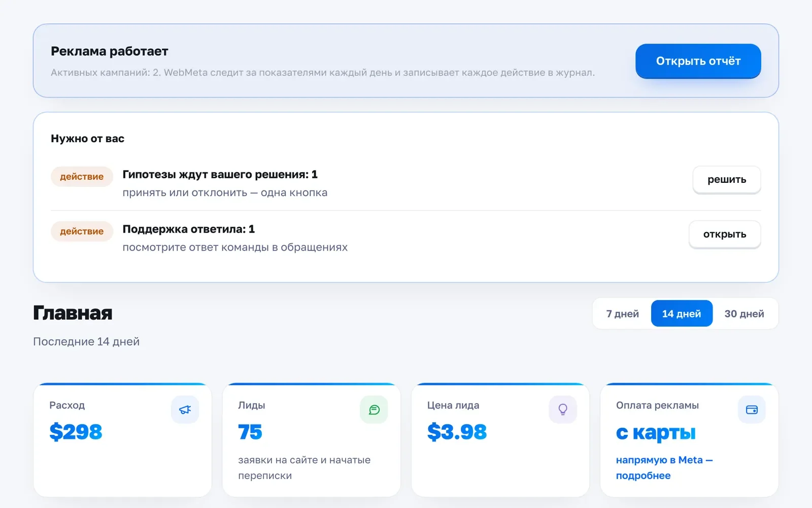Screen dimensions: 812x508
Task: Switch period to 7 дней
Action: [x=623, y=314]
